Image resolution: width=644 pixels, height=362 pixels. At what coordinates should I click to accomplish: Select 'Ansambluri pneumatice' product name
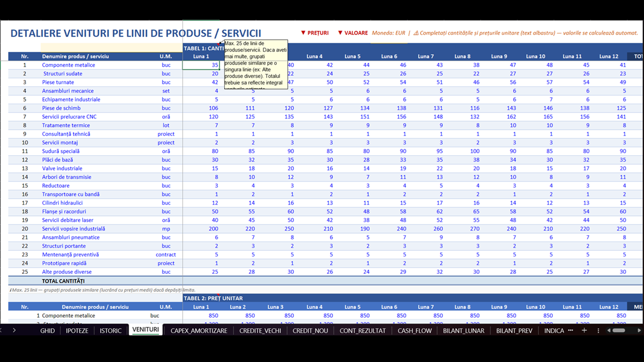(x=70, y=237)
